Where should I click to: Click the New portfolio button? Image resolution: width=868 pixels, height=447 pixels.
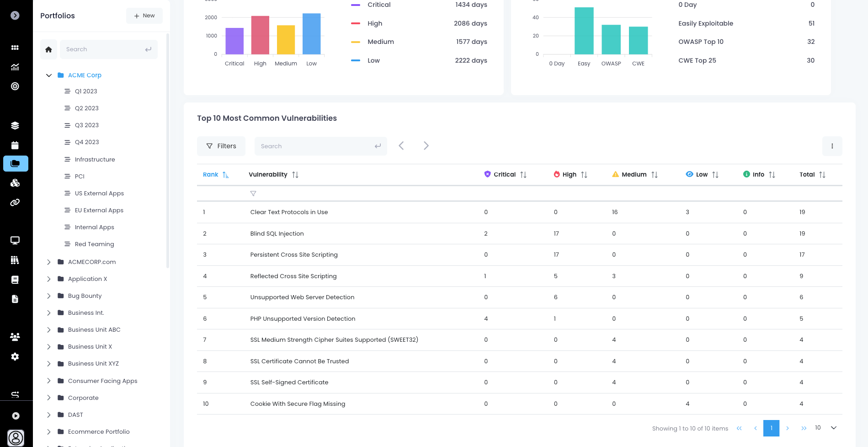[x=144, y=16]
